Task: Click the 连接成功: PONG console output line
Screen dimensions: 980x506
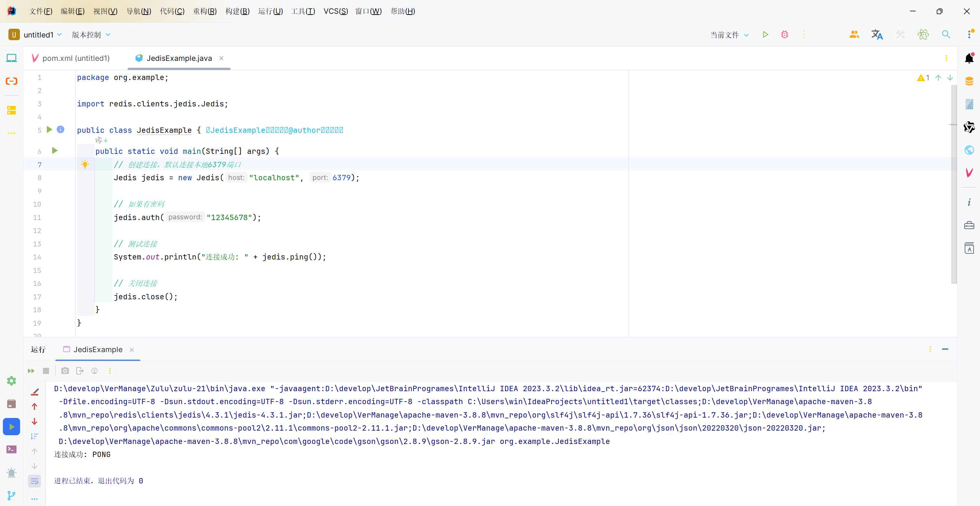Action: click(82, 455)
